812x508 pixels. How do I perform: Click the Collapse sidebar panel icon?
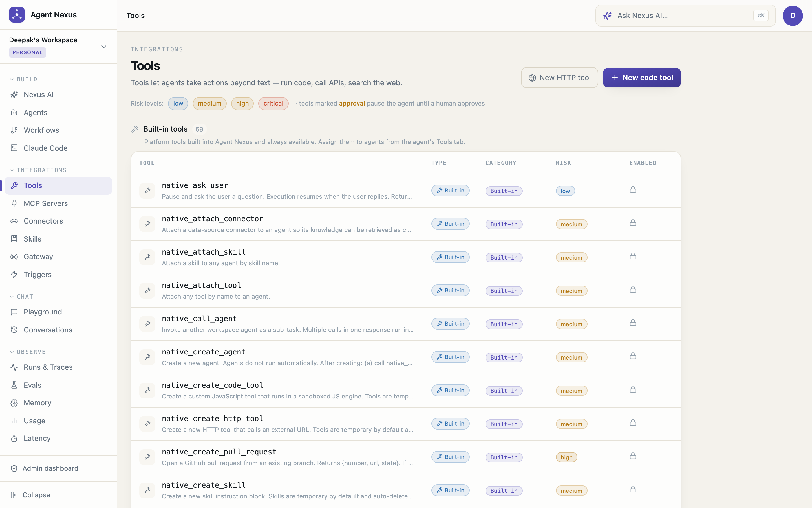[x=14, y=495]
